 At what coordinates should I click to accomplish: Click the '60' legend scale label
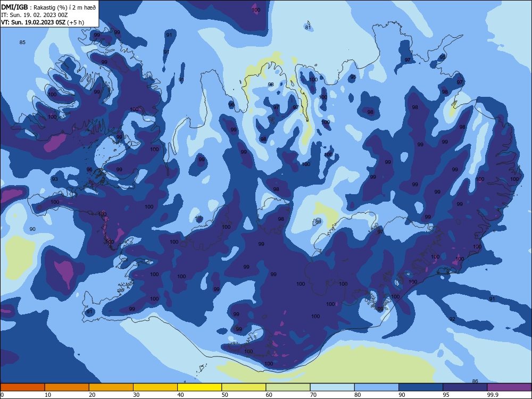click(269, 395)
